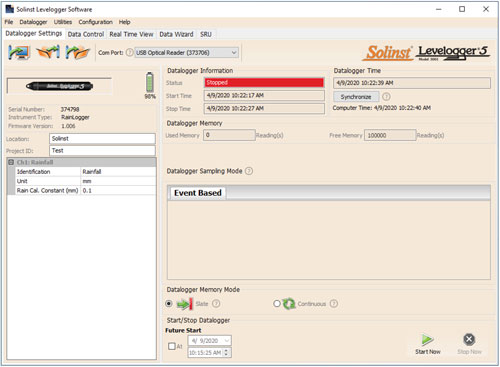Click the Solinst app icon in title bar
Screen dimensions: 500x367
[10, 9]
